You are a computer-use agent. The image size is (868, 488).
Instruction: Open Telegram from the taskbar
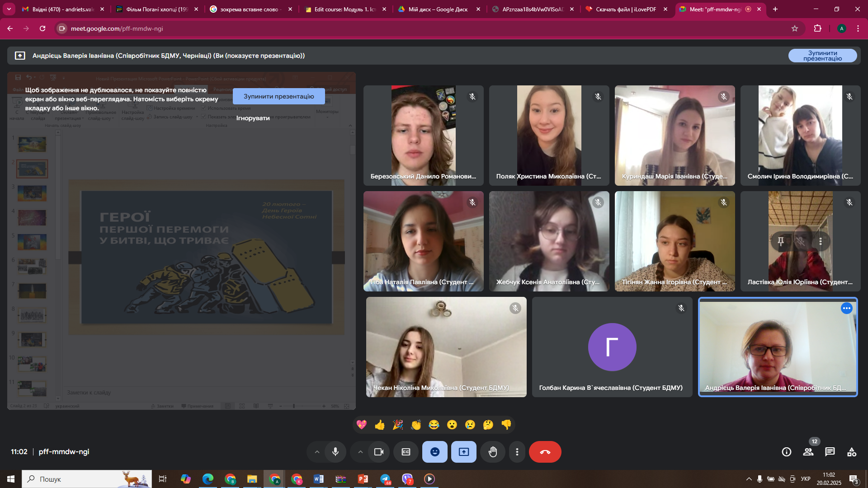pos(385,479)
